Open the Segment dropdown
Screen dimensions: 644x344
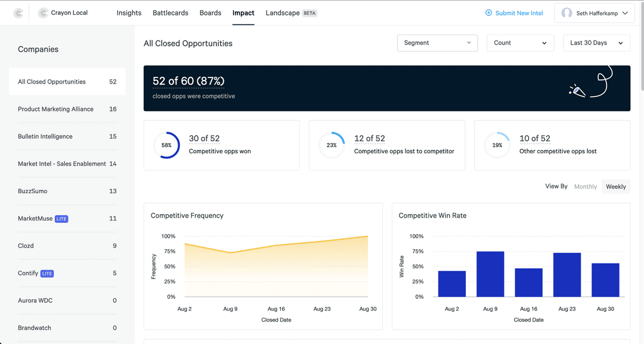click(x=437, y=43)
